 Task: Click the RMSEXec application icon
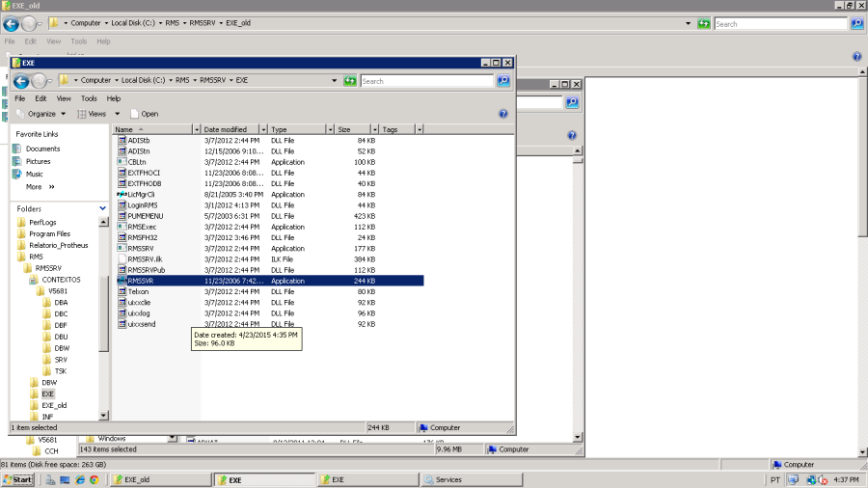122,227
